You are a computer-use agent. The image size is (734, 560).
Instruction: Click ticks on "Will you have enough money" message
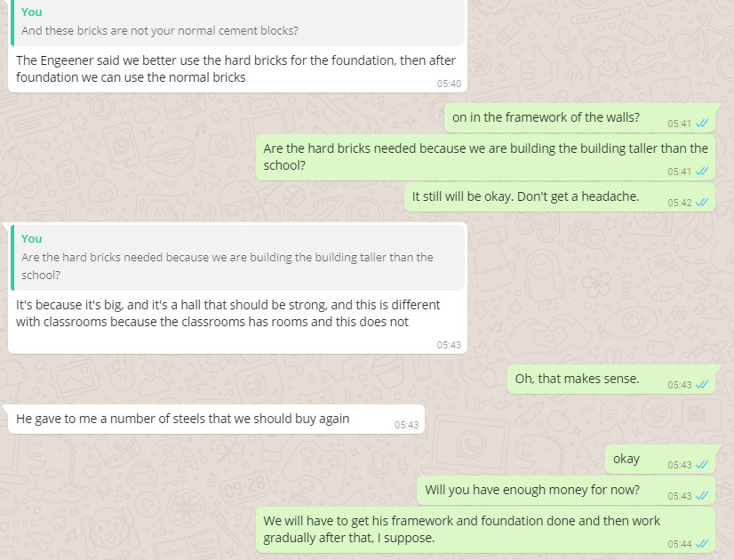tap(702, 496)
